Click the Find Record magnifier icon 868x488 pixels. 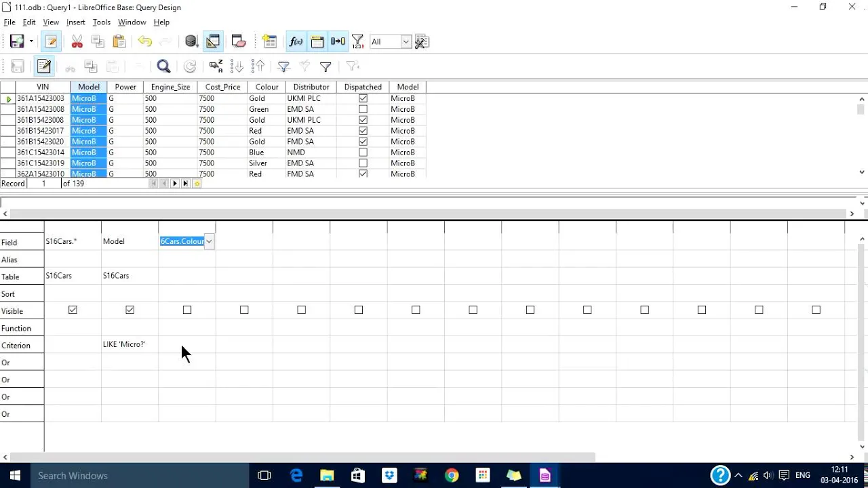pos(163,66)
